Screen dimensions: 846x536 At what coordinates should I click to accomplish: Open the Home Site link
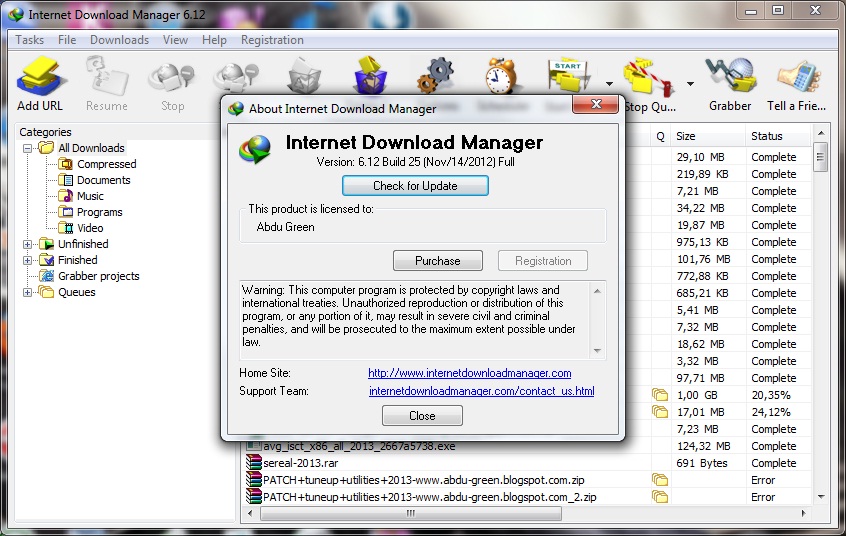point(469,373)
